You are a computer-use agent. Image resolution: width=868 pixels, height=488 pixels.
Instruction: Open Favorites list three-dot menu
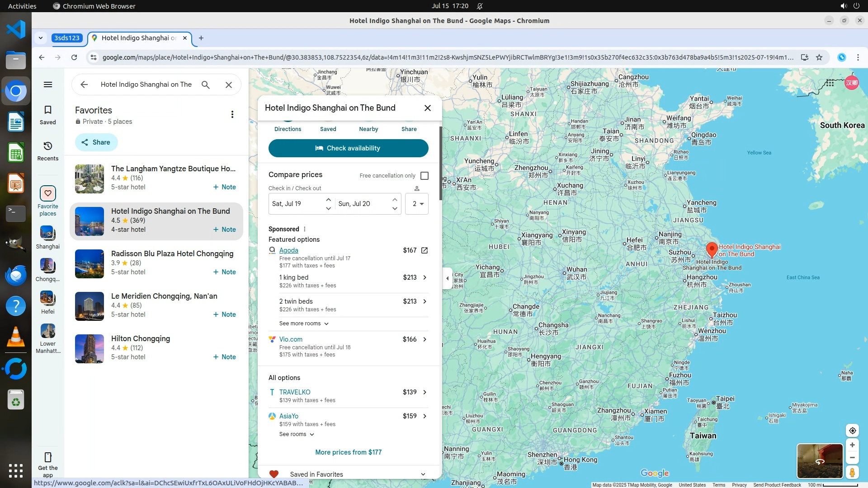pyautogui.click(x=232, y=114)
